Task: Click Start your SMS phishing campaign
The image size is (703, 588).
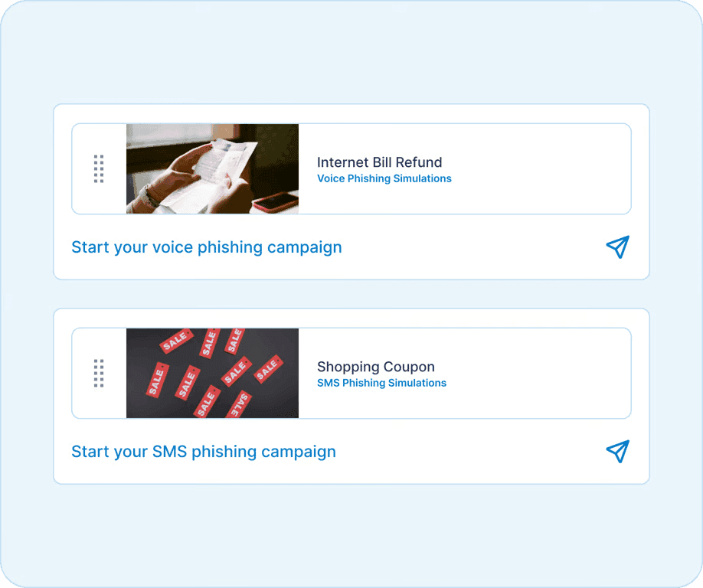Action: (x=203, y=452)
